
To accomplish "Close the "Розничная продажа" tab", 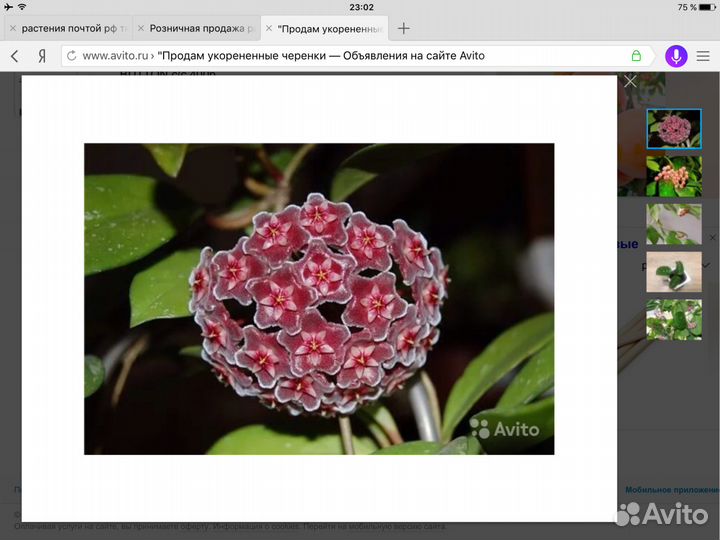I will coord(140,29).
